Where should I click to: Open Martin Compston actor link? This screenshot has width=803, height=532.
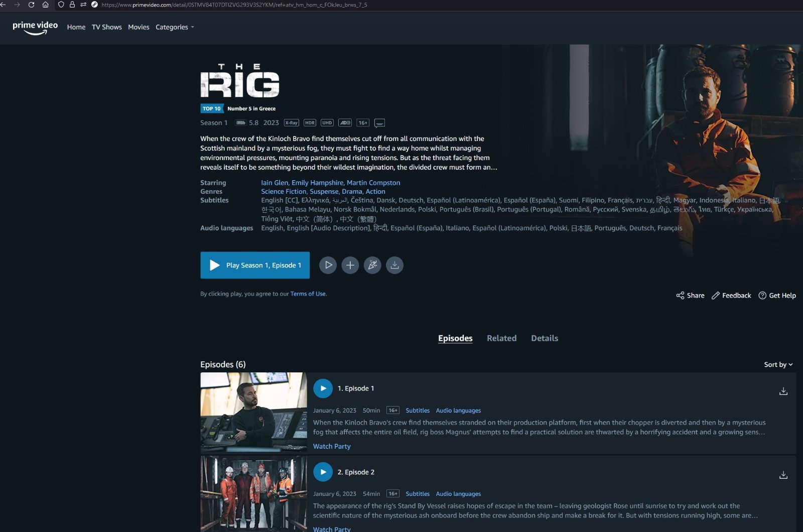tap(373, 183)
